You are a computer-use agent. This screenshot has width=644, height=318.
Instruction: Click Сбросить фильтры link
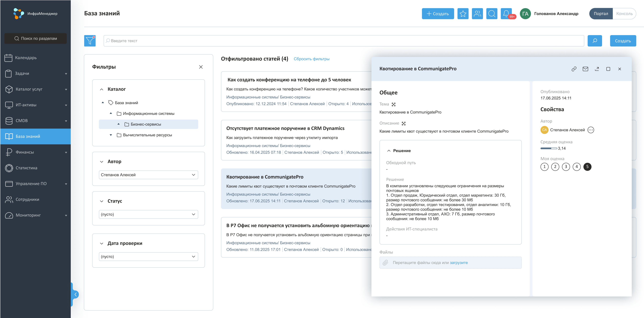(311, 59)
